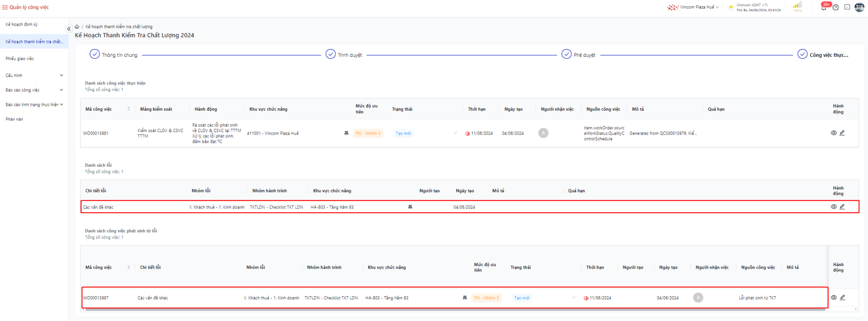The image size is (868, 321).
Task: Click eye icon in the Danh sách lỗi row
Action: point(834,207)
